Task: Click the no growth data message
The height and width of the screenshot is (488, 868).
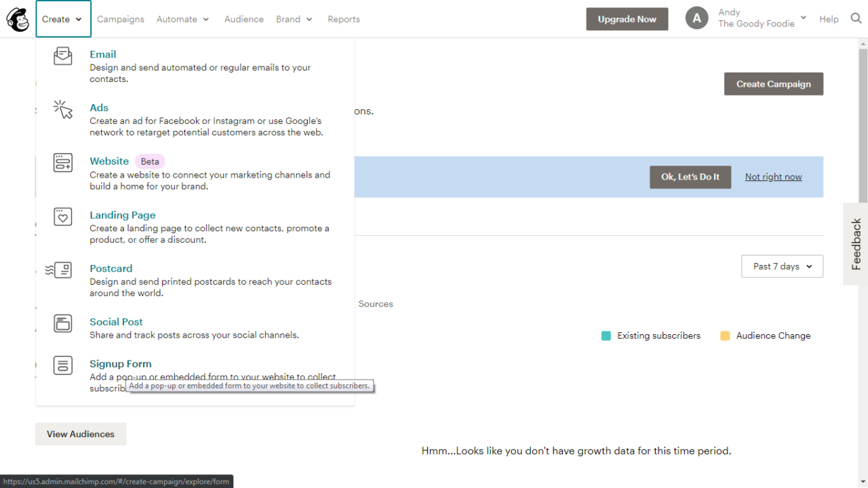Action: [576, 451]
